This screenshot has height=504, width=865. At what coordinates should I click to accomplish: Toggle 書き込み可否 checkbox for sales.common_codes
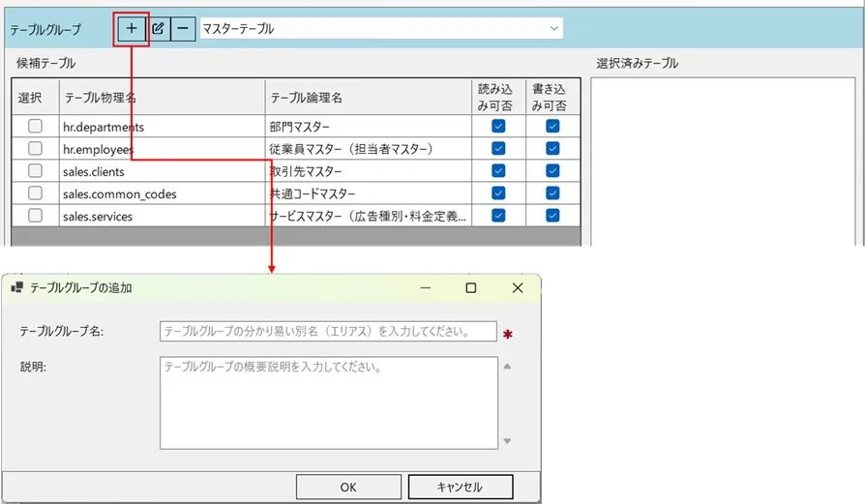click(552, 193)
